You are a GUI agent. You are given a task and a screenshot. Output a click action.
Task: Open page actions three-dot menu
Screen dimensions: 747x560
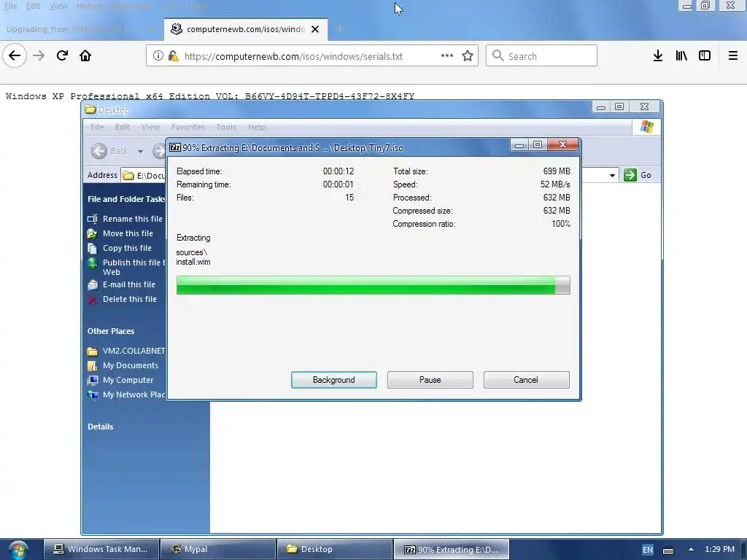coord(447,55)
